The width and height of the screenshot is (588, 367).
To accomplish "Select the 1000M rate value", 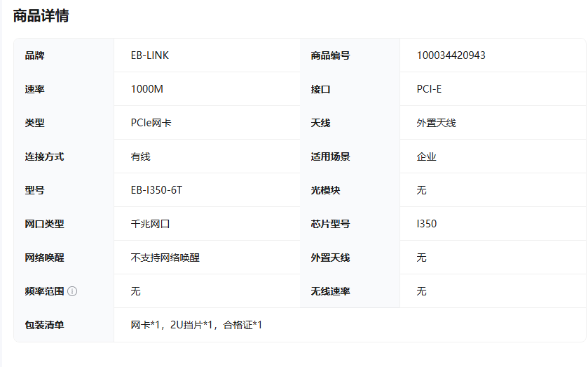I will click(146, 89).
